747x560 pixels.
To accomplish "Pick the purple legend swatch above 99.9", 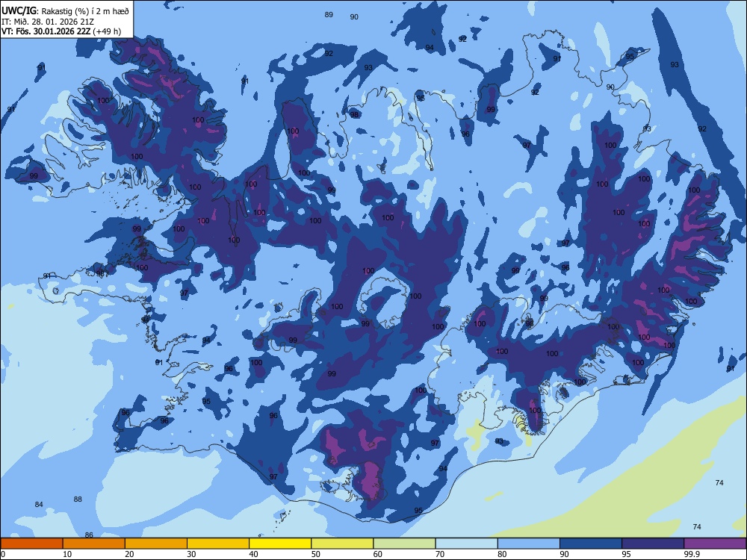I will tap(715, 544).
